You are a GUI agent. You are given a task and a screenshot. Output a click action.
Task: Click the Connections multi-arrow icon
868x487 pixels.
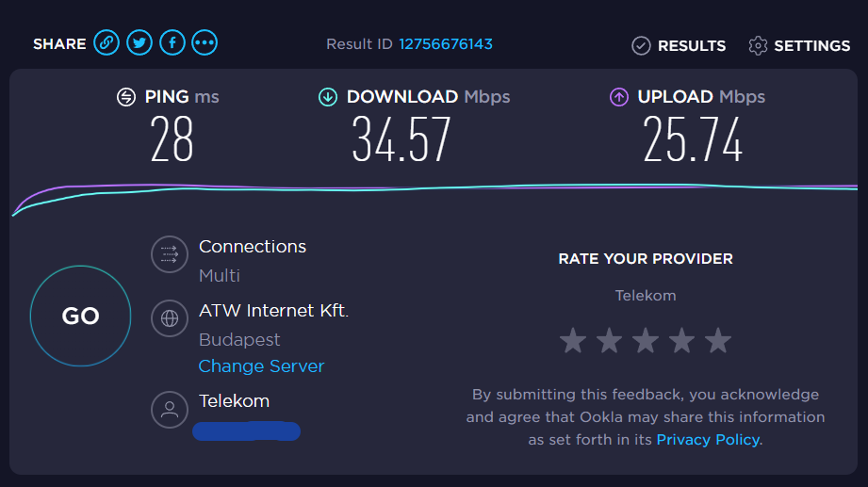(x=170, y=254)
